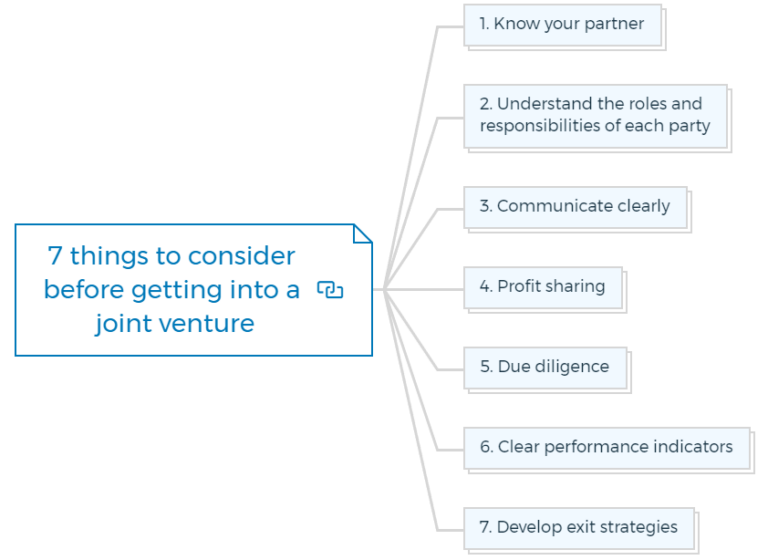Click the connector elbow before "Due diligence"
Image resolution: width=768 pixels, height=560 pixels.
tap(437, 369)
